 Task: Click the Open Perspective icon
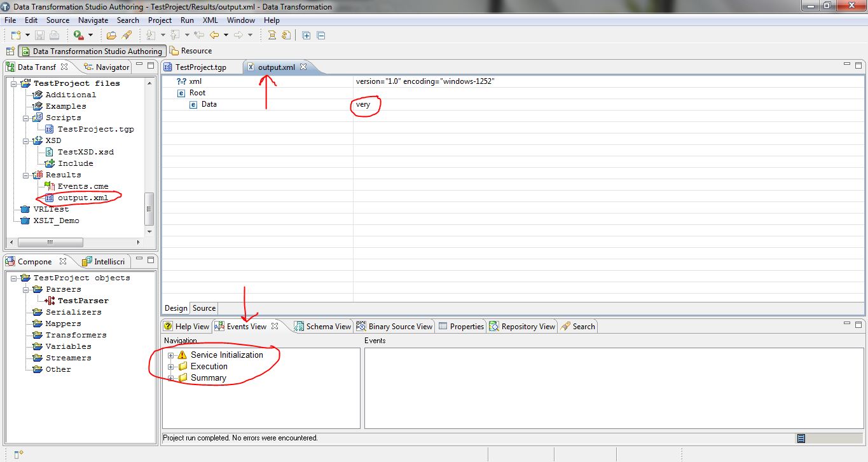point(10,51)
